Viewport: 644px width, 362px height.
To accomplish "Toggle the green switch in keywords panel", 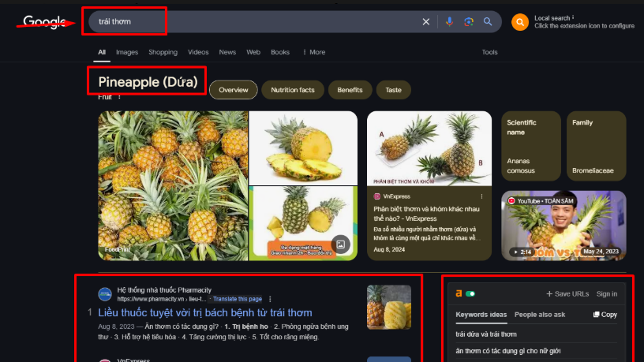I will [470, 294].
